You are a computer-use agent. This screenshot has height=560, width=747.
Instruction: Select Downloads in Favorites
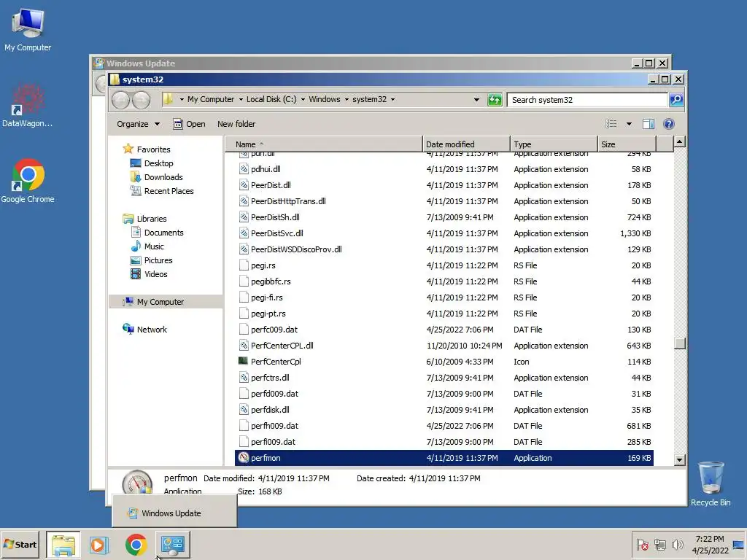click(x=163, y=176)
